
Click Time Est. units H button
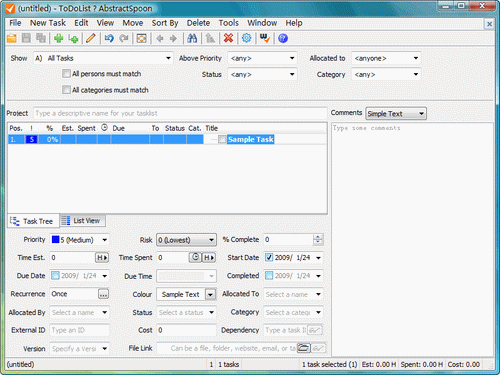pyautogui.click(x=102, y=258)
